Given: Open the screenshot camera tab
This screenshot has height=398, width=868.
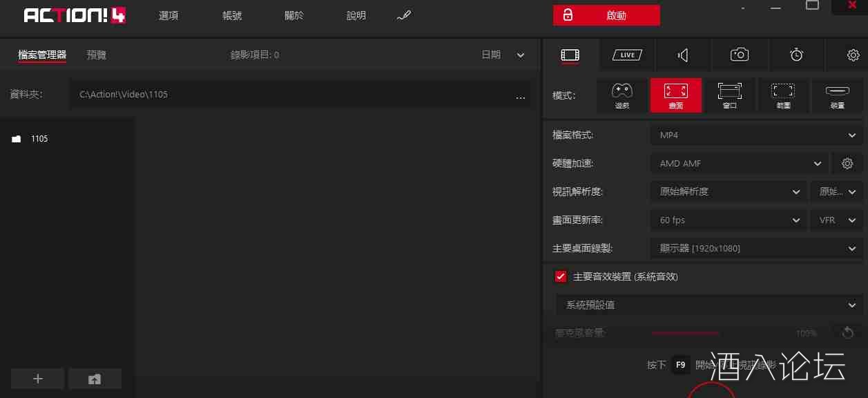Looking at the screenshot, I should 740,55.
